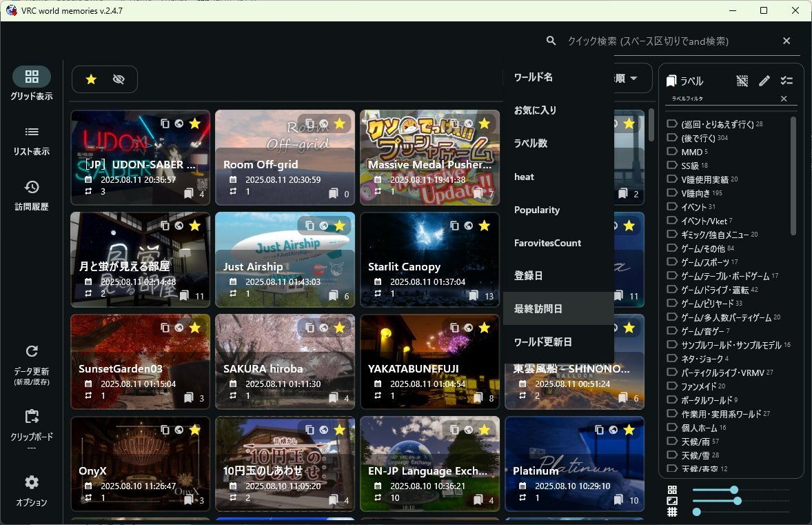Sort by お気に入り
This screenshot has height=525, width=812.
tap(558, 110)
